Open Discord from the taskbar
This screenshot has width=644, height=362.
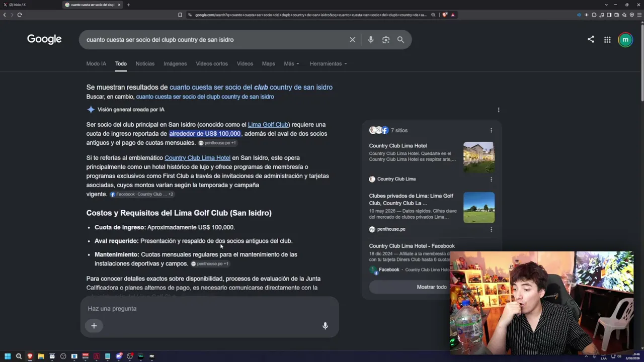pyautogui.click(x=119, y=356)
